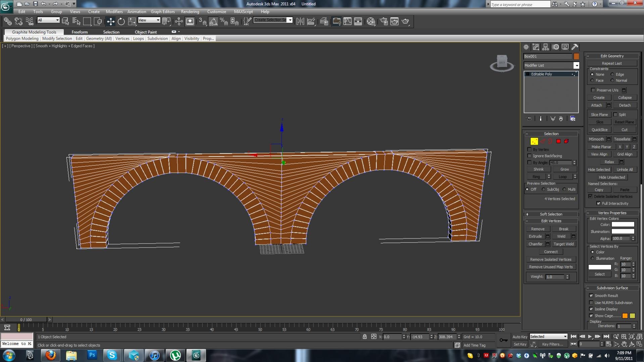Open Skype from the taskbar
Screen dimensions: 644x362
[112, 355]
